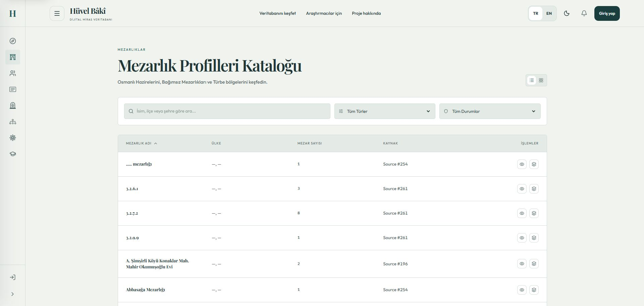This screenshot has width=644, height=306.
Task: View the Abbasağa Mezarlığı row eye icon
Action: click(522, 290)
